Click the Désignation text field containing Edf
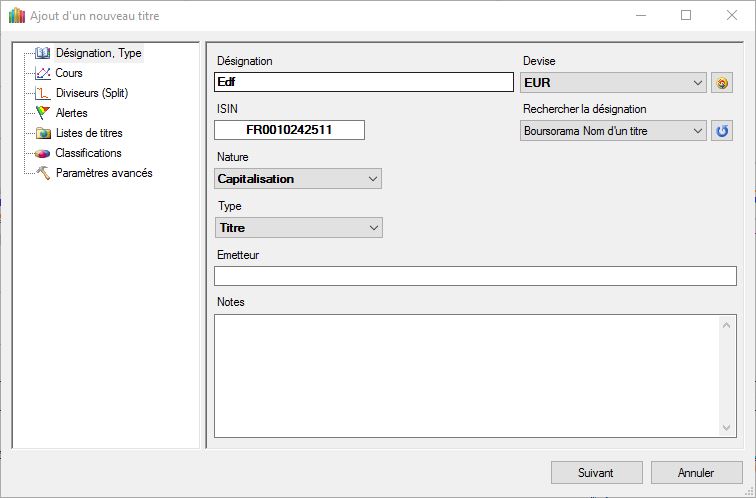The image size is (756, 498). click(x=362, y=83)
